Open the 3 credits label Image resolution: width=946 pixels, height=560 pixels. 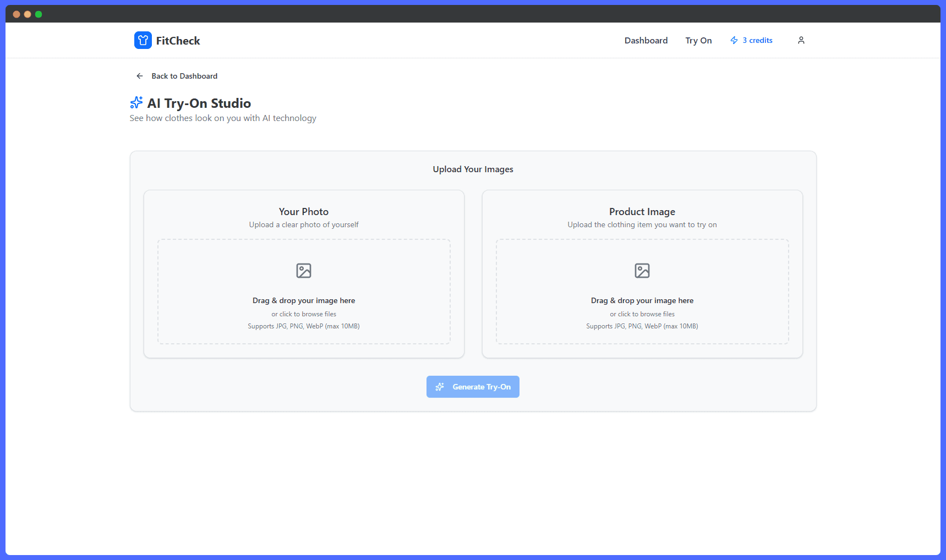tap(757, 41)
